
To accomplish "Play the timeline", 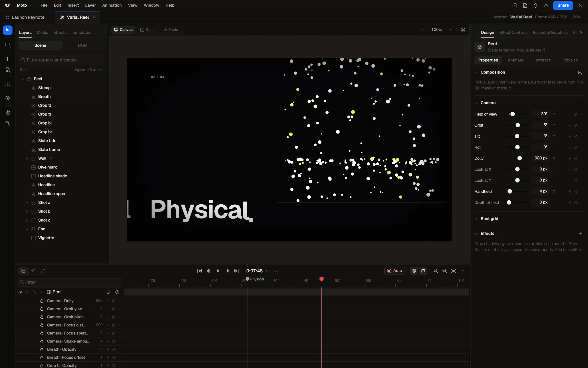I will [218, 271].
